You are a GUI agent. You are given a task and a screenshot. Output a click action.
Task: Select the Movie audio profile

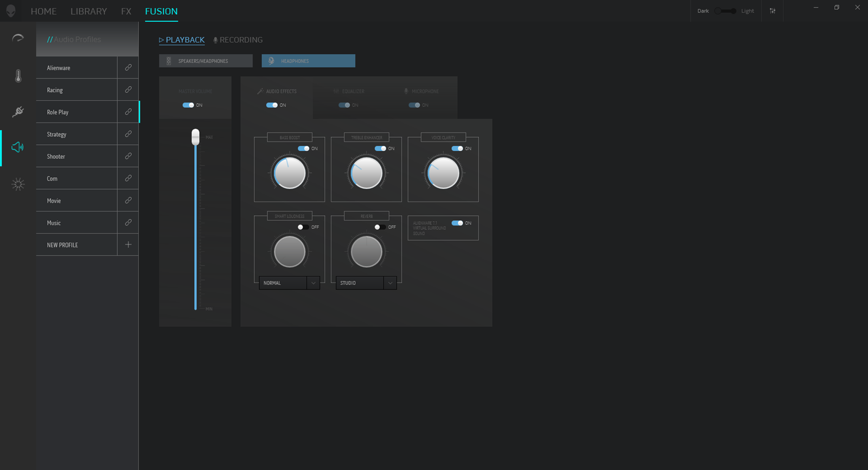click(76, 201)
